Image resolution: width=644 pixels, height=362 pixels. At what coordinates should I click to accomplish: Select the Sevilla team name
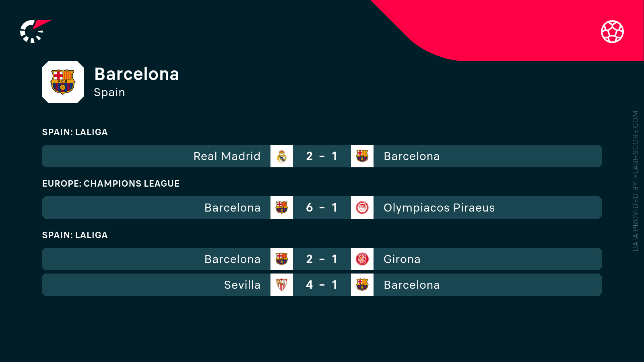(242, 285)
